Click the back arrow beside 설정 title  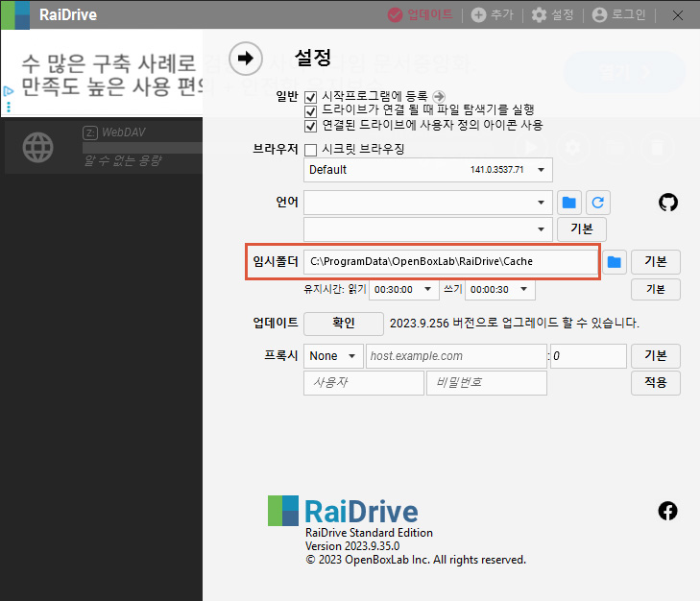pyautogui.click(x=245, y=59)
